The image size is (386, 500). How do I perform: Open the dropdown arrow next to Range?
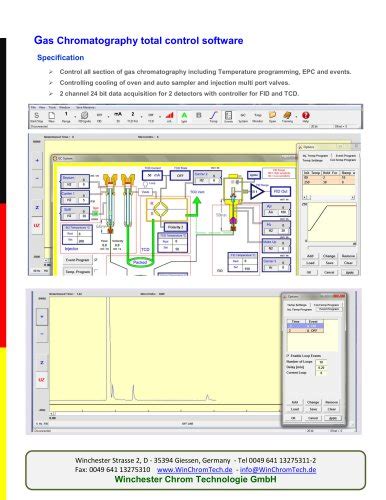[x=75, y=116]
